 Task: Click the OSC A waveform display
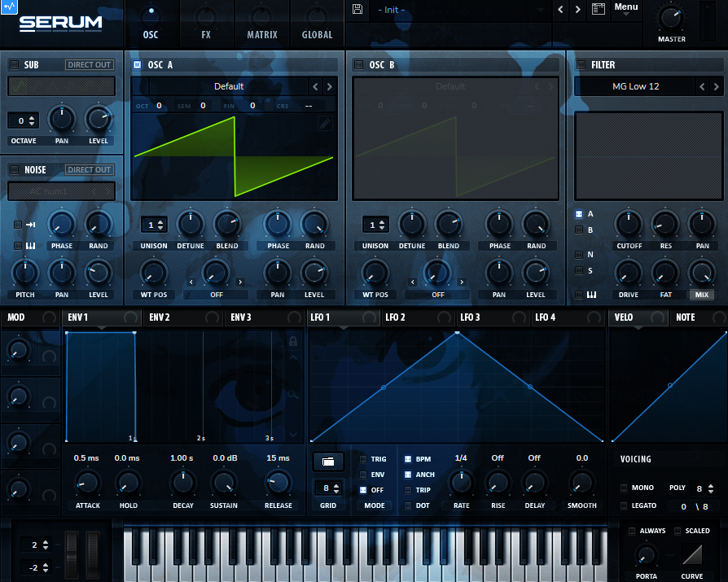click(x=235, y=157)
